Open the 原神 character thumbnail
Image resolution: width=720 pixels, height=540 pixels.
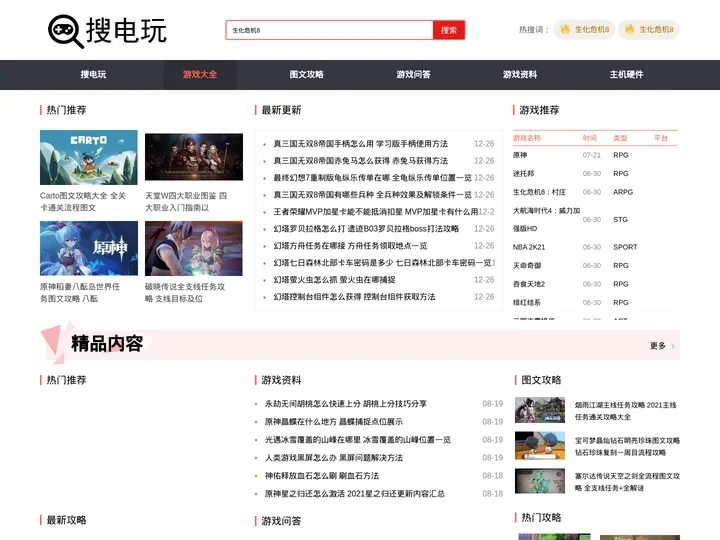89,248
